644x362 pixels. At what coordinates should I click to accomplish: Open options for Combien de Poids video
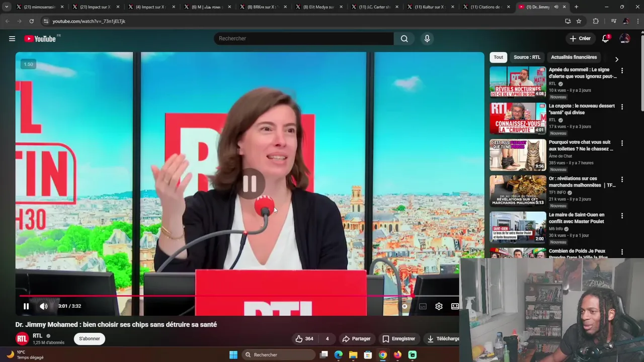[x=622, y=252]
